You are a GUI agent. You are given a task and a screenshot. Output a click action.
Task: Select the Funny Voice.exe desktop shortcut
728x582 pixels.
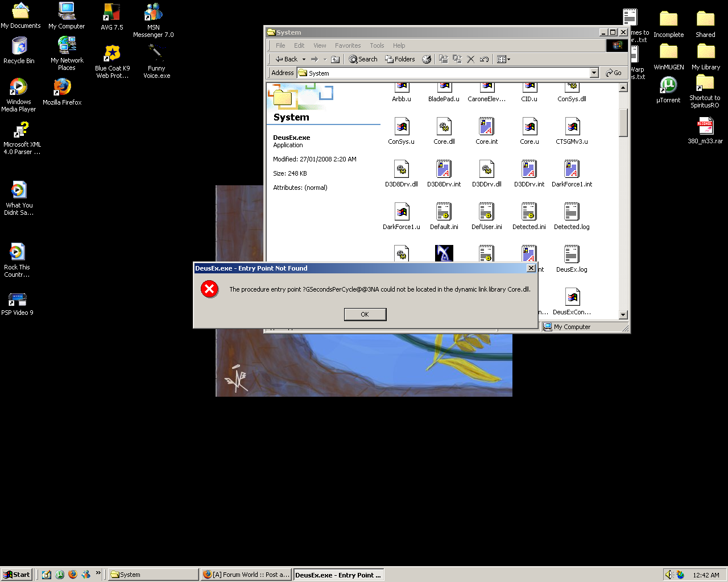pyautogui.click(x=156, y=61)
